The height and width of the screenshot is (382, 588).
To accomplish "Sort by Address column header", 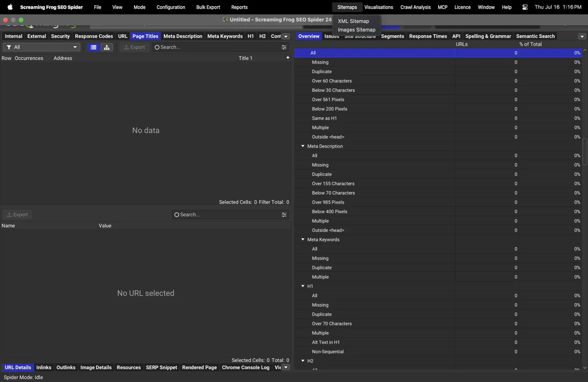I will pos(63,58).
